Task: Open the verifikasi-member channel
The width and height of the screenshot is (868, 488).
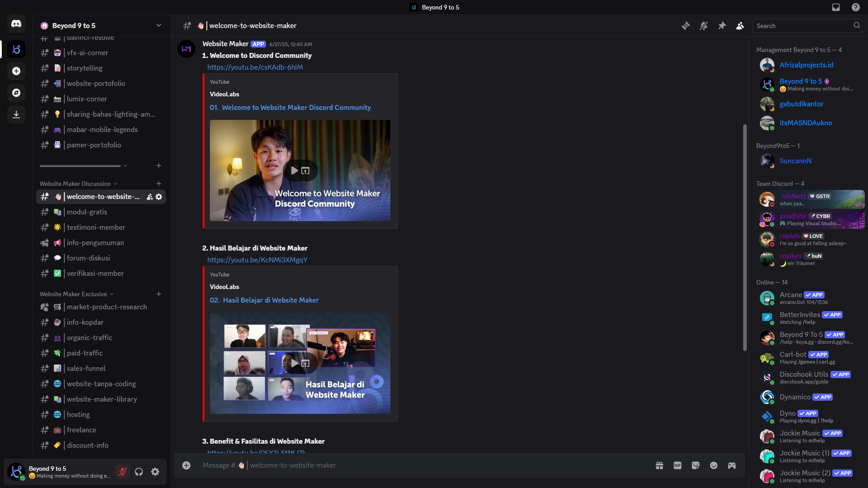Action: click(x=101, y=274)
